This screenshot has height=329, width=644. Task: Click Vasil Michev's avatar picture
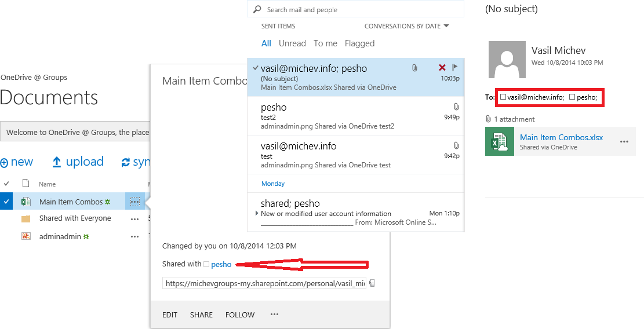[x=507, y=60]
